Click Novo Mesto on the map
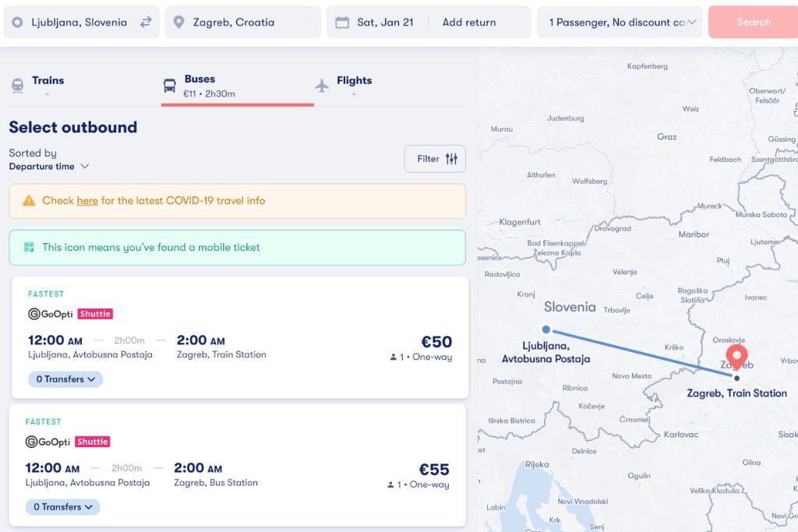Image resolution: width=798 pixels, height=532 pixels. [631, 376]
